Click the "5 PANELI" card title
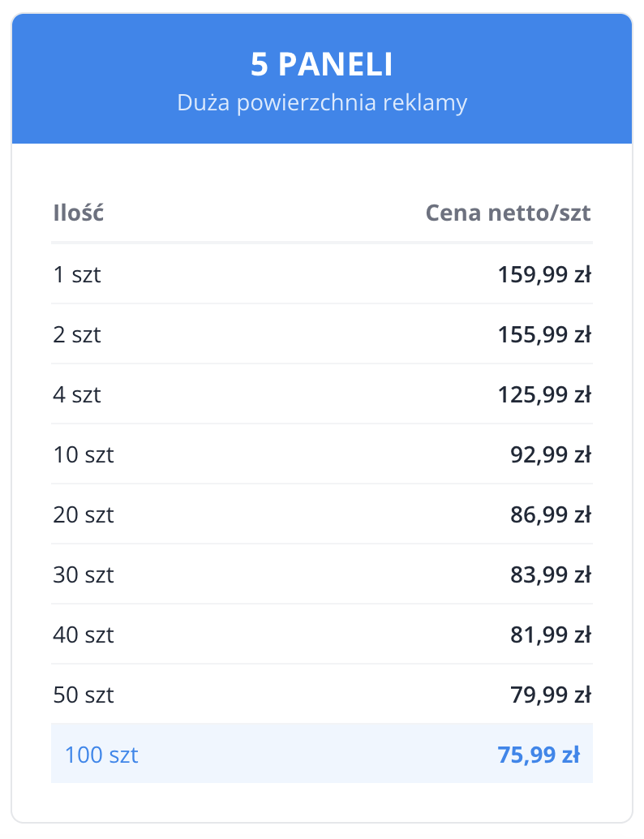Viewport: 644px width, 839px height. pyautogui.click(x=321, y=65)
